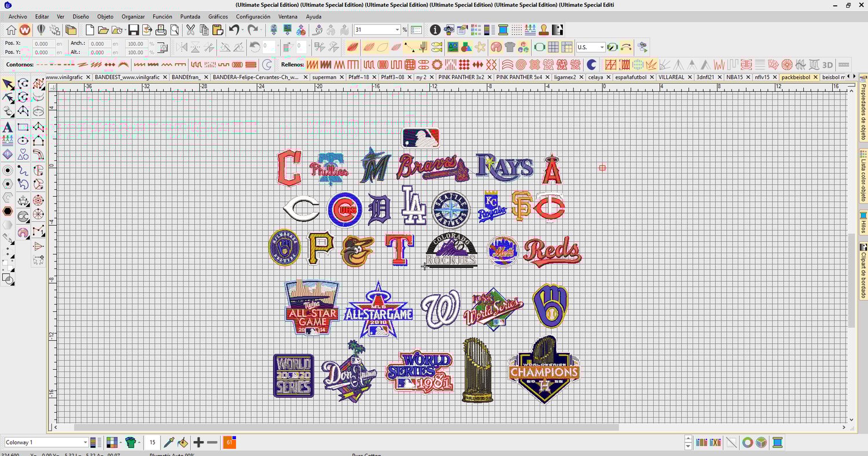Click the Chicago Cubs logo on canvas
Screen dimensions: 868x456
[344, 209]
